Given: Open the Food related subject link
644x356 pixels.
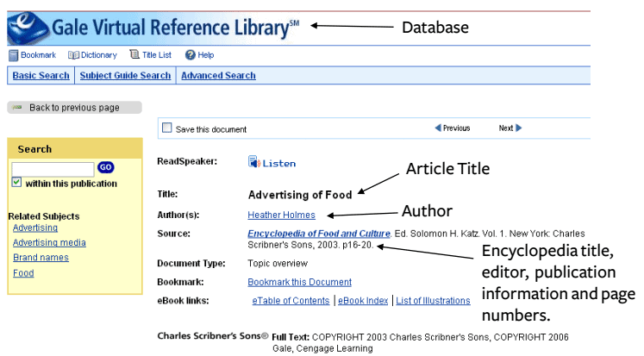Looking at the screenshot, I should click(x=23, y=273).
